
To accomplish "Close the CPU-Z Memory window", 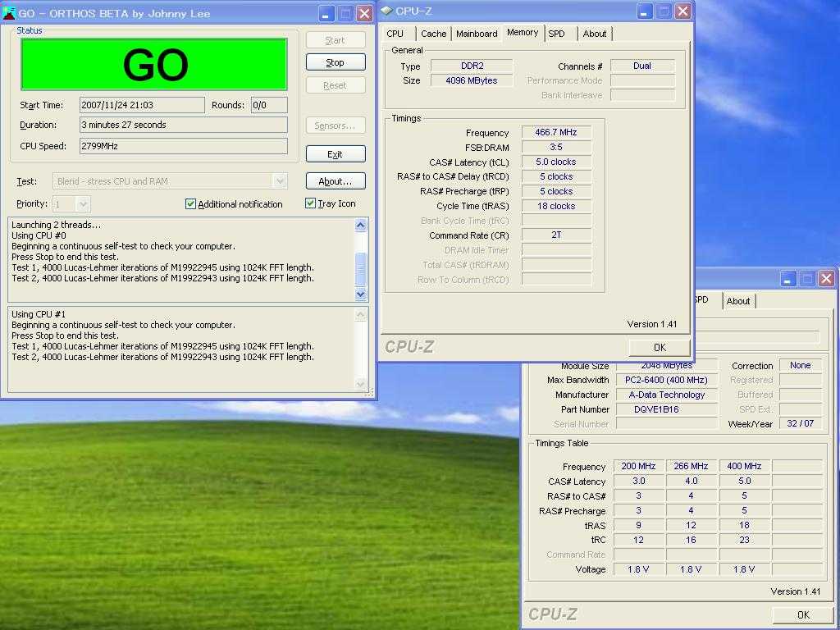I will [x=682, y=11].
